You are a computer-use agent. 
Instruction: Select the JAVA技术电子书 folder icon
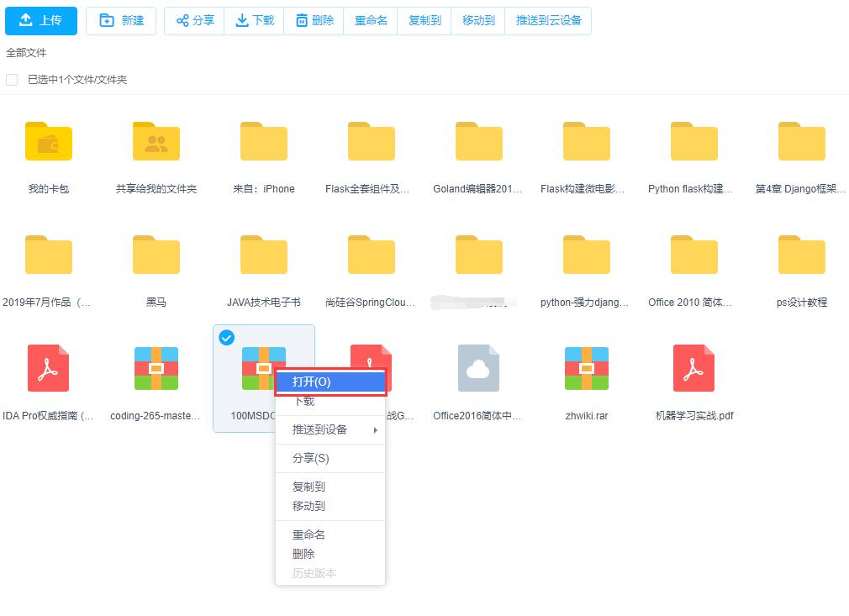click(264, 255)
